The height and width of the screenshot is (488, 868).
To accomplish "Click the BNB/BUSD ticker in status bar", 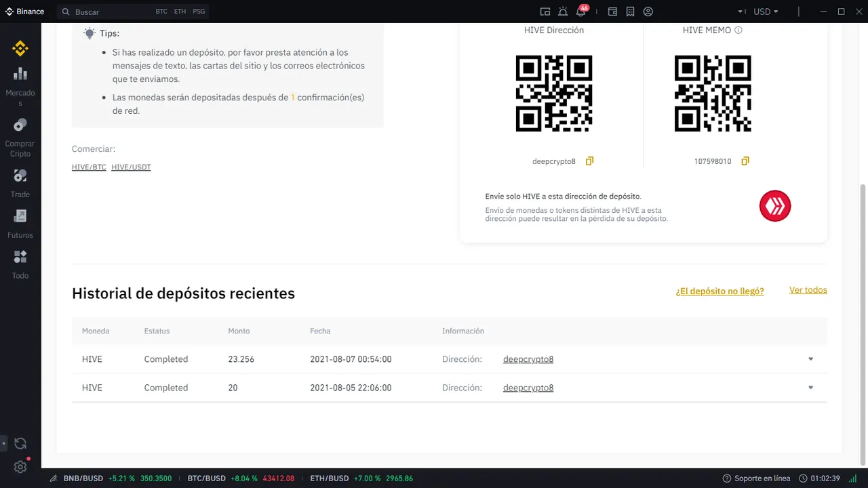I will coord(117,479).
